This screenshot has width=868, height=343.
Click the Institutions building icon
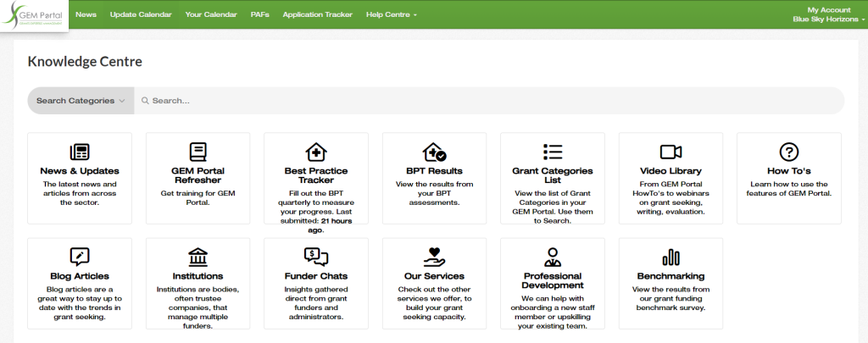[198, 257]
